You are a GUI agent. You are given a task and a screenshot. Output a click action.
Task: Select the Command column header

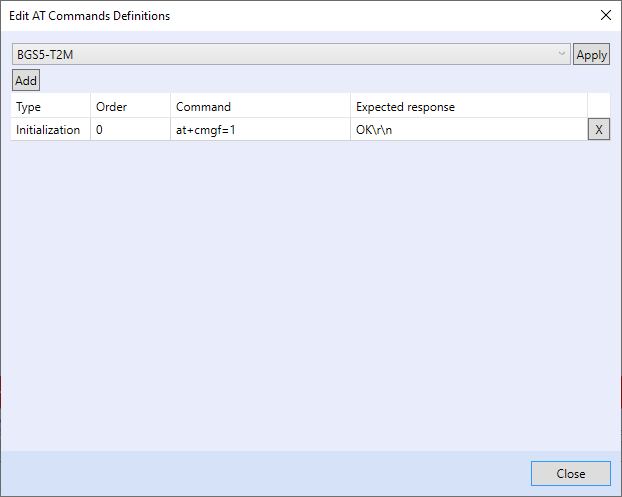point(260,106)
